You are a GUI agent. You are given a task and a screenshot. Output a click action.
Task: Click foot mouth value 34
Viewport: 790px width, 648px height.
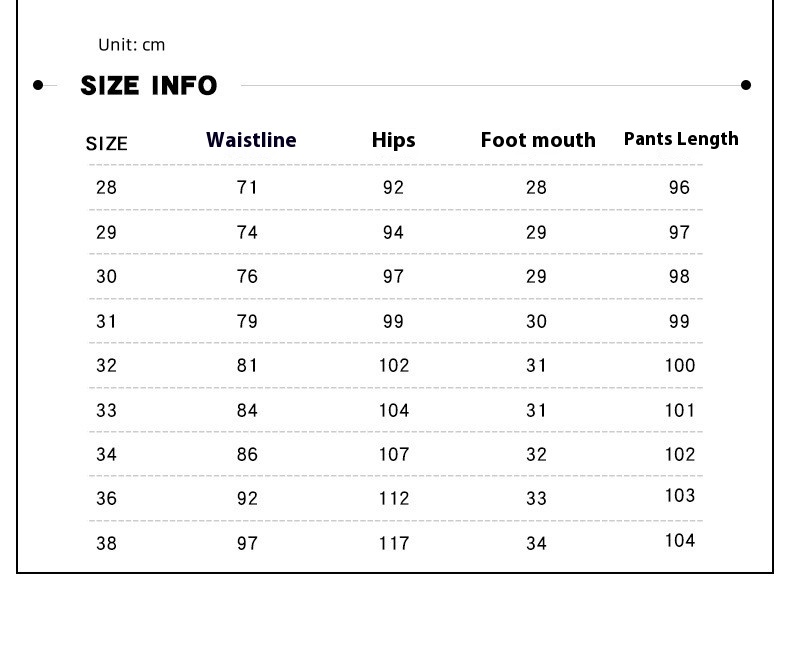[536, 543]
